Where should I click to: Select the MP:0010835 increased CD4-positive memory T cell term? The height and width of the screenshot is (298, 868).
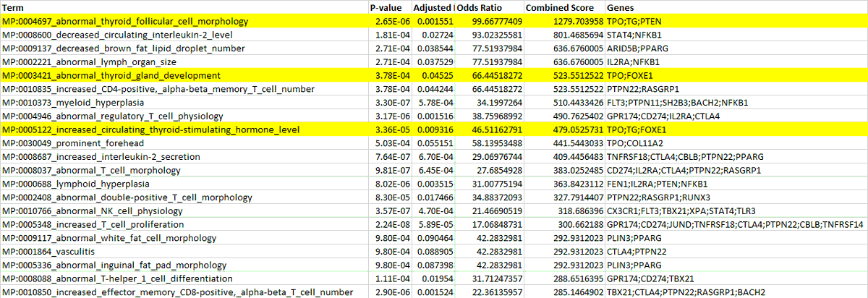click(x=183, y=89)
